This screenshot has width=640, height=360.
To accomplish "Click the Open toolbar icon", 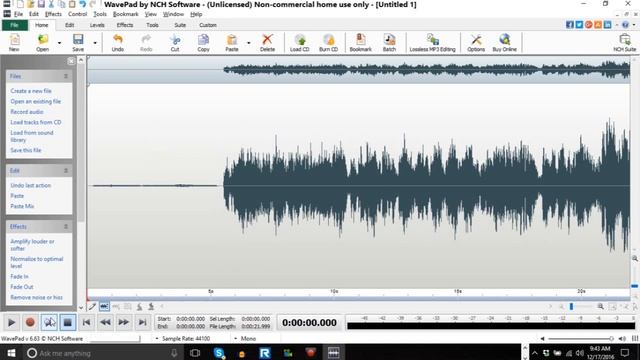I will tap(42, 42).
